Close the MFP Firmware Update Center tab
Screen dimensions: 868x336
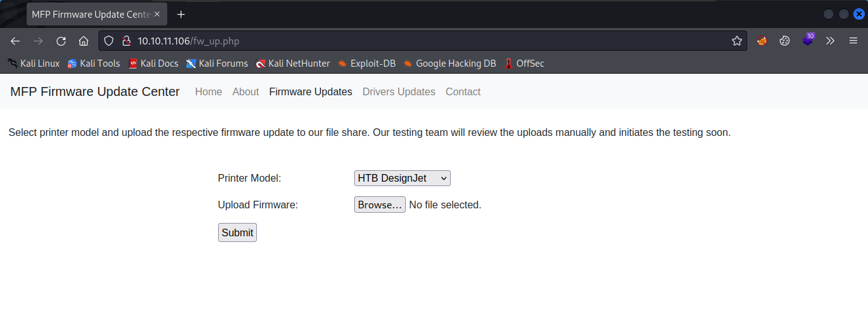[157, 14]
